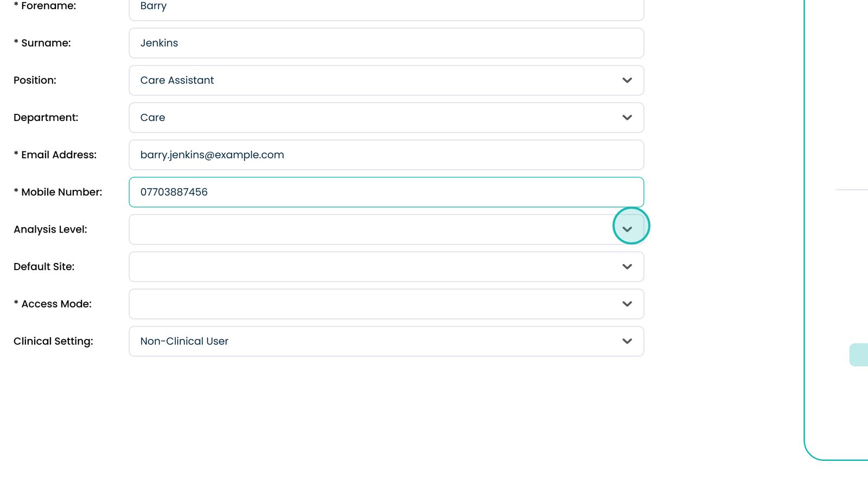Click the Email Address label text

[x=59, y=155]
